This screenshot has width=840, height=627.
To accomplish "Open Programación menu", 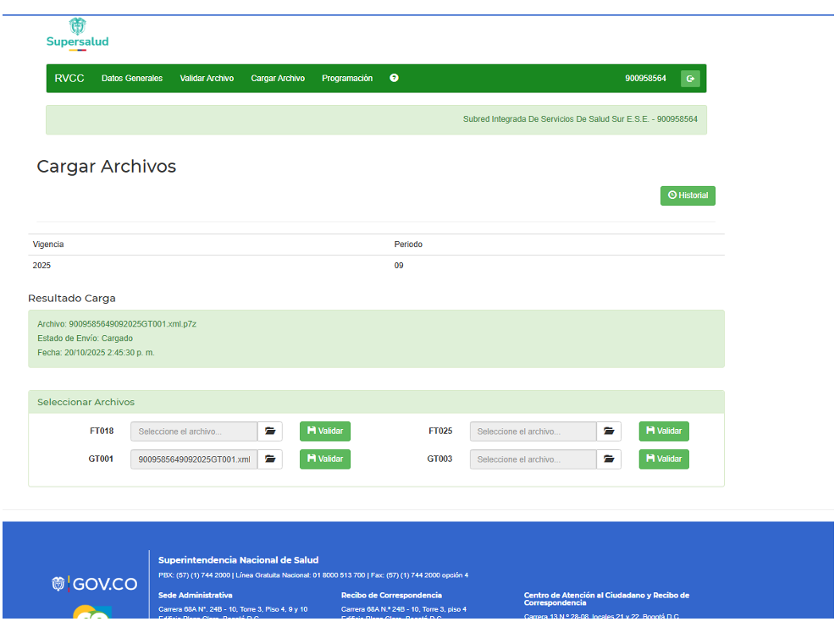I will coord(347,79).
